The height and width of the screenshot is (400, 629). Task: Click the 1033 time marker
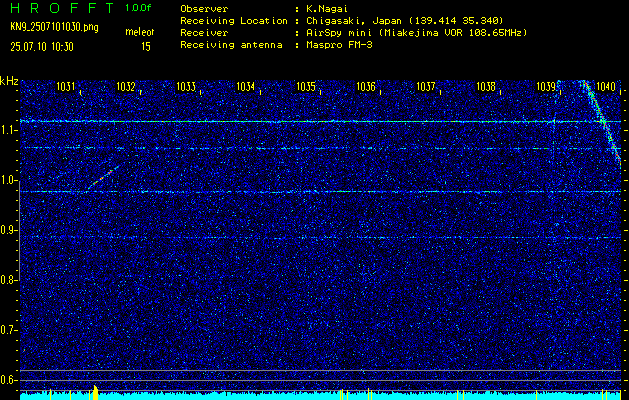(x=186, y=87)
